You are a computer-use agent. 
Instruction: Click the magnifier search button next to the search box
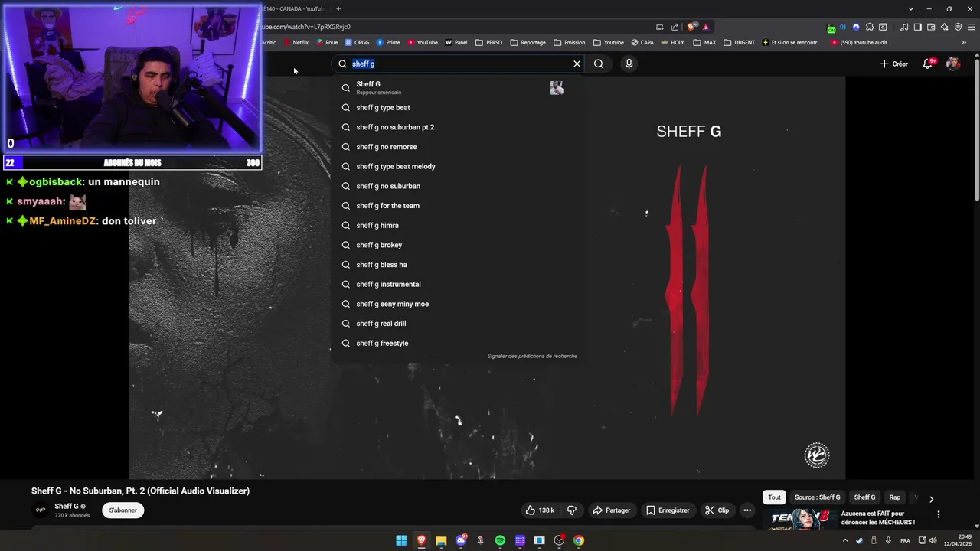[x=599, y=64]
